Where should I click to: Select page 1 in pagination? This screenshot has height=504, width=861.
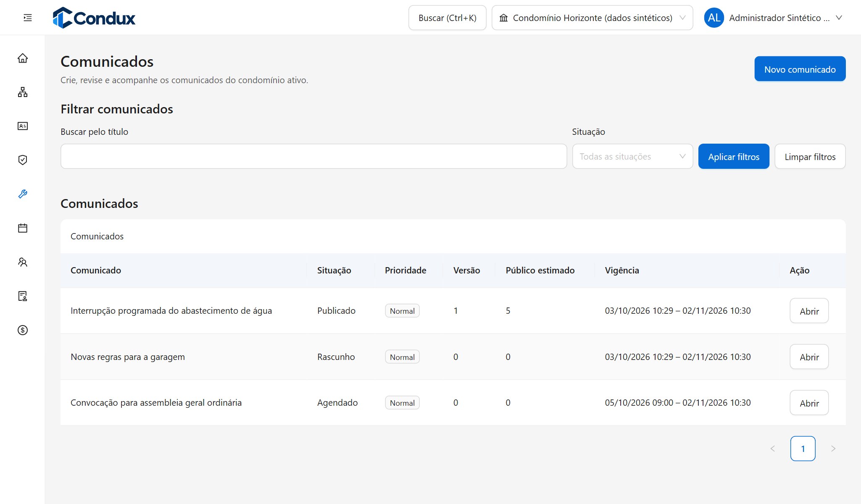point(803,449)
